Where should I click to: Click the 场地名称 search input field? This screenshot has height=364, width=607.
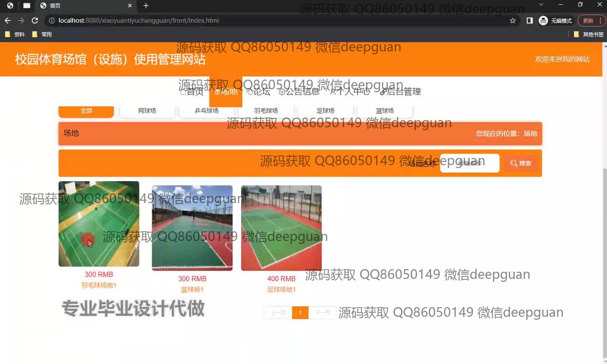click(x=469, y=163)
